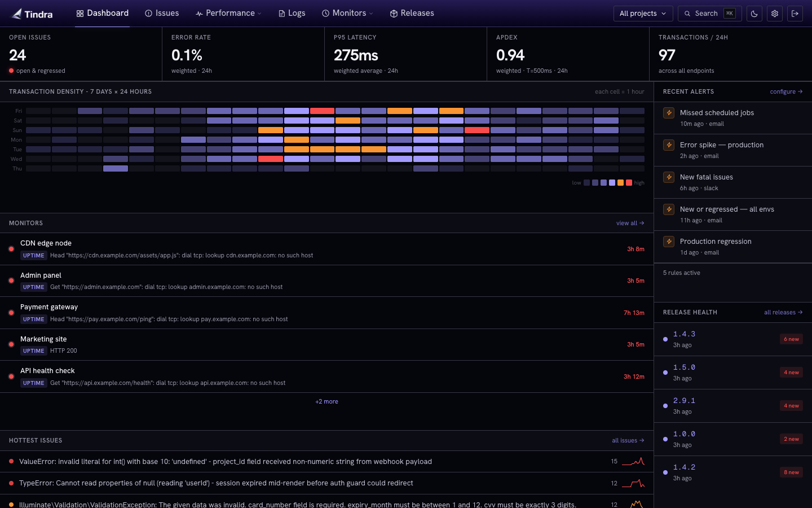Click the red heatmap cell in Fri row
The width and height of the screenshot is (812, 508).
322,111
